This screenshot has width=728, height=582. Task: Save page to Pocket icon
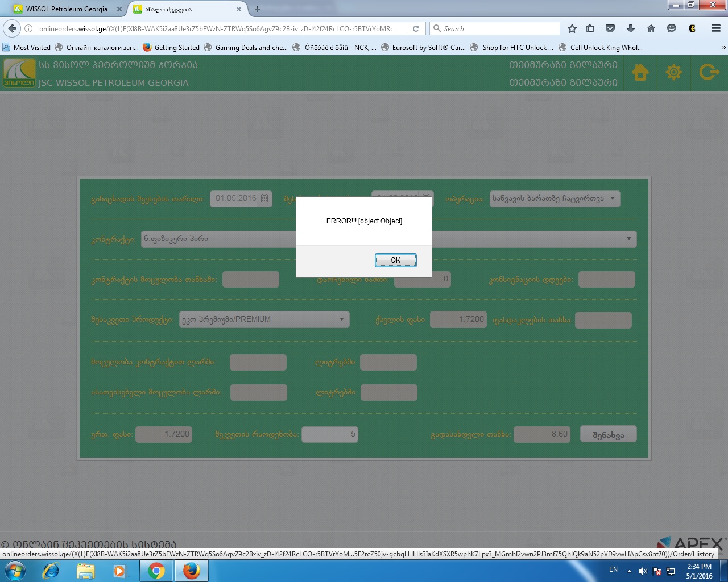pyautogui.click(x=610, y=28)
